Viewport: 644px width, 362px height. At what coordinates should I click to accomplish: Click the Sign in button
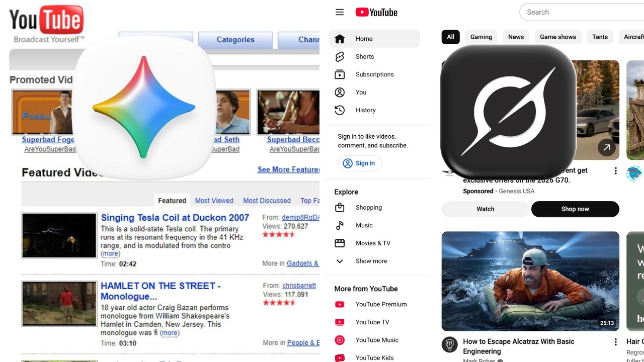[360, 163]
